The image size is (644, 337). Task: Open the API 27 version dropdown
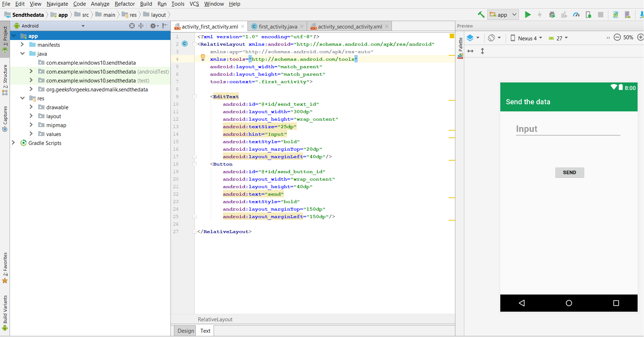coord(558,38)
